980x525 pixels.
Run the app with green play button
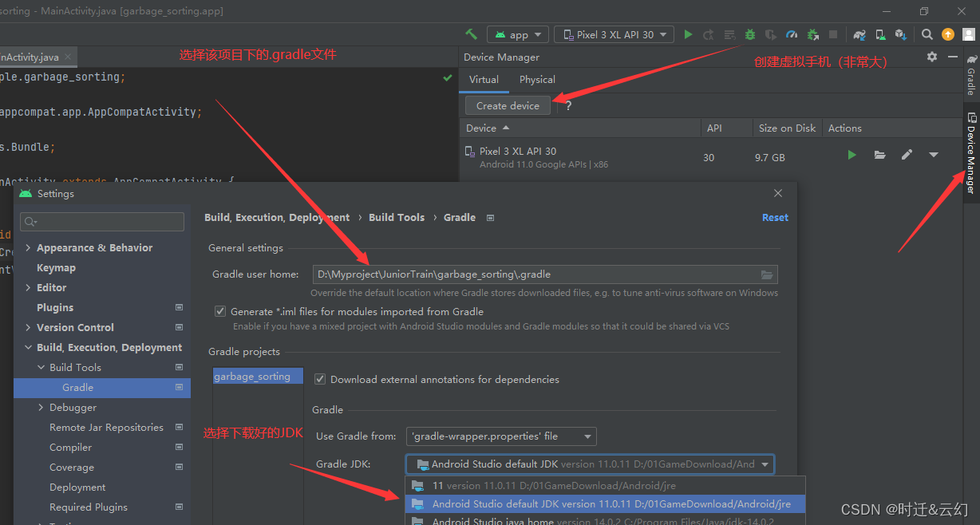(x=688, y=34)
